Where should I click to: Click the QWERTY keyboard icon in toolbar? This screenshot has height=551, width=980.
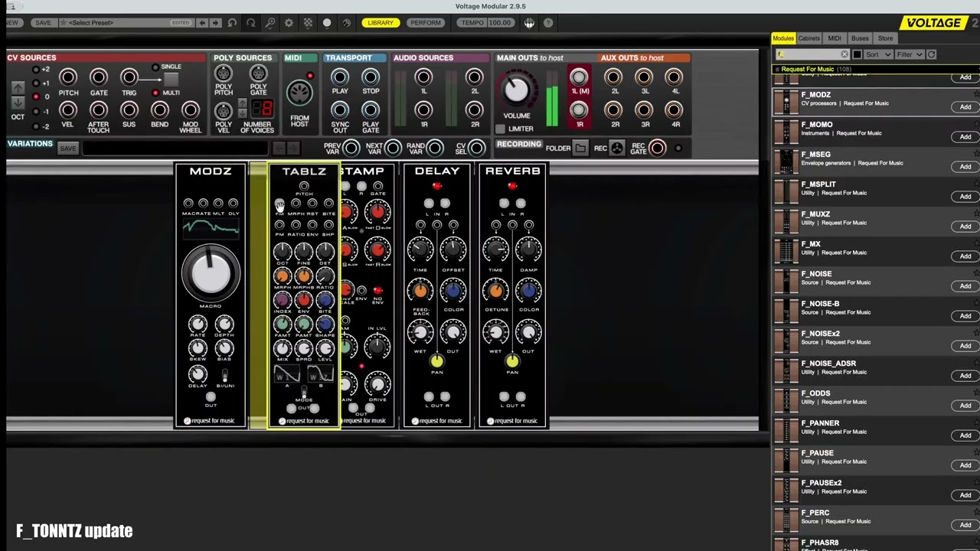529,23
